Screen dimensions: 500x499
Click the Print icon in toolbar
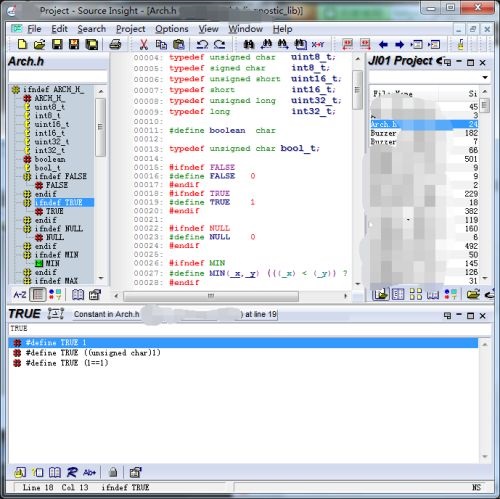pos(115,44)
